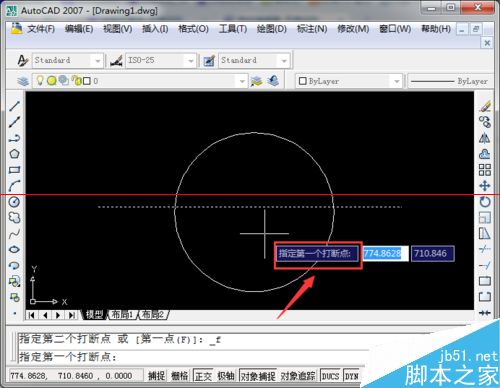Image resolution: width=500 pixels, height=388 pixels.
Task: Open the 修改(M) menu
Action: click(x=353, y=29)
